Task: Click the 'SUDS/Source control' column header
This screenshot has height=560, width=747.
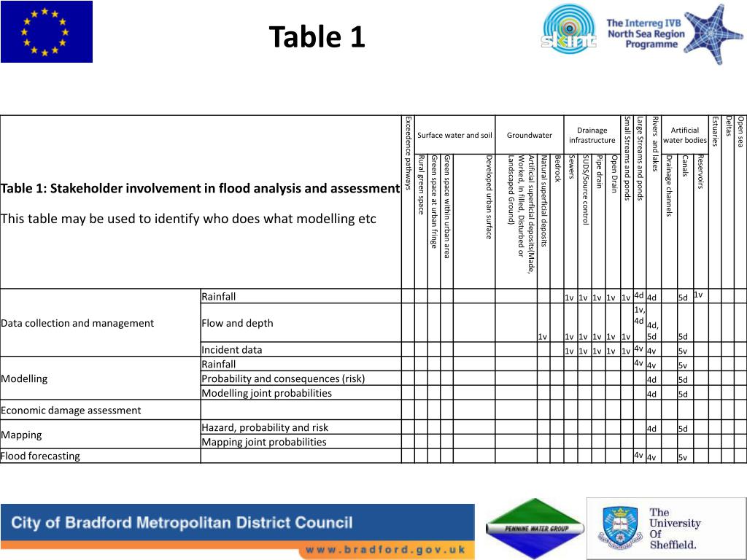Action: pos(586,190)
